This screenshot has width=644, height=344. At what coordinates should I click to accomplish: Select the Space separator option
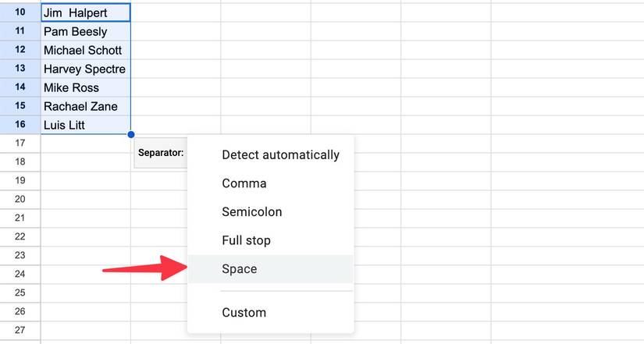(x=240, y=269)
